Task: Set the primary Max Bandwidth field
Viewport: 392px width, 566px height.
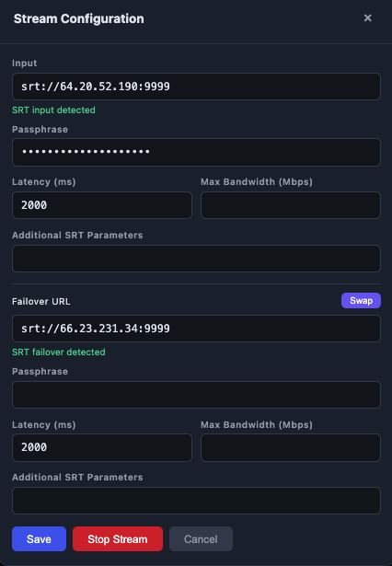Action: tap(291, 205)
